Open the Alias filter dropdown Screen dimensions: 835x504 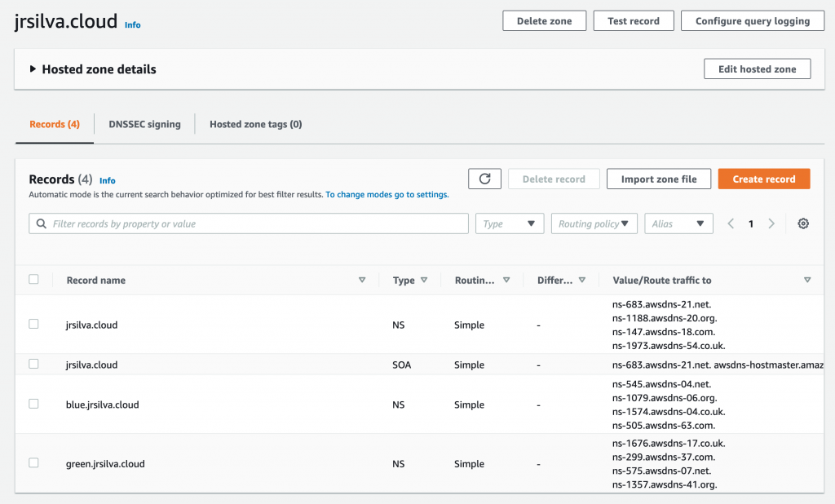click(678, 223)
